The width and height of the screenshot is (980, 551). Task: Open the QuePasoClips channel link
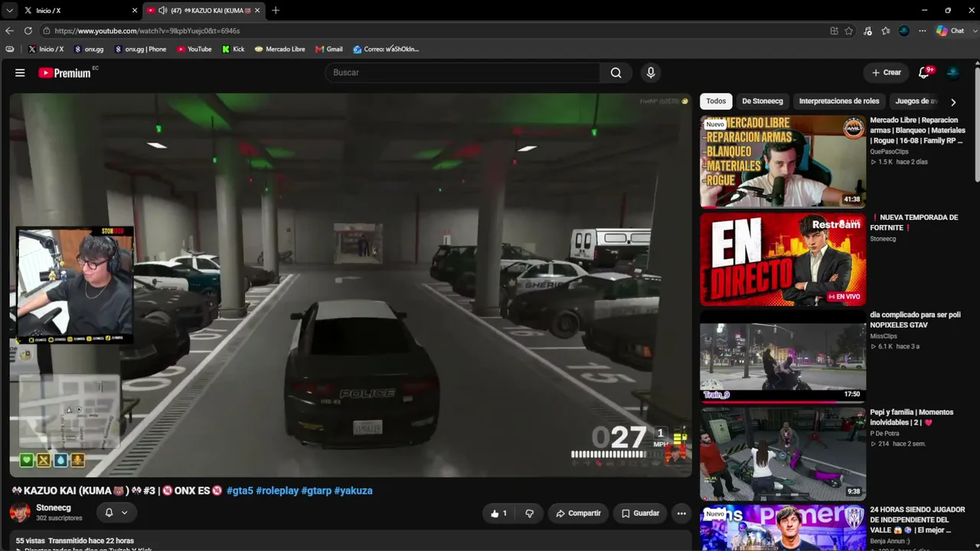point(889,152)
